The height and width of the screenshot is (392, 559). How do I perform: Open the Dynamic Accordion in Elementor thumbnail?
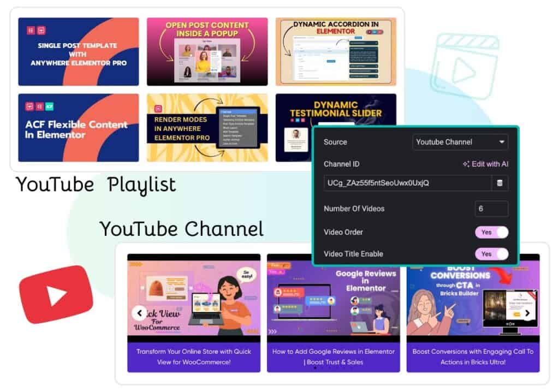336,52
